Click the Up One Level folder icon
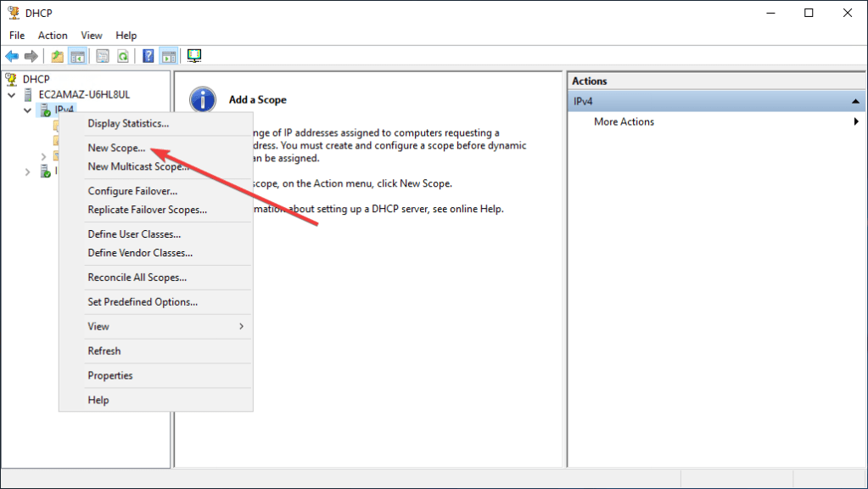This screenshot has width=868, height=489. coord(57,56)
